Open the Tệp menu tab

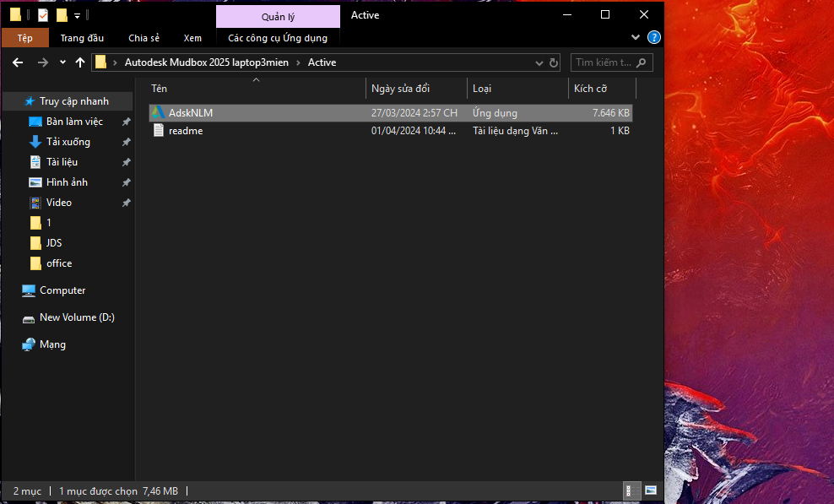(25, 38)
